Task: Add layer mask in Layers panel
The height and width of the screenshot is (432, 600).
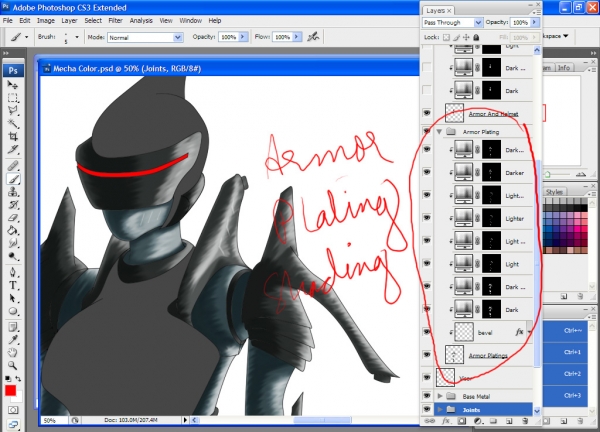Action: click(462, 421)
